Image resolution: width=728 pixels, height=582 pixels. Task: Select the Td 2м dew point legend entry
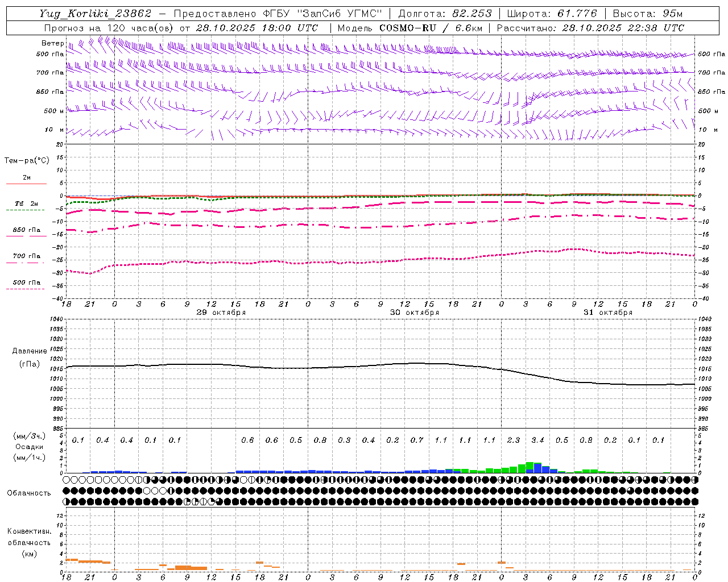click(26, 203)
